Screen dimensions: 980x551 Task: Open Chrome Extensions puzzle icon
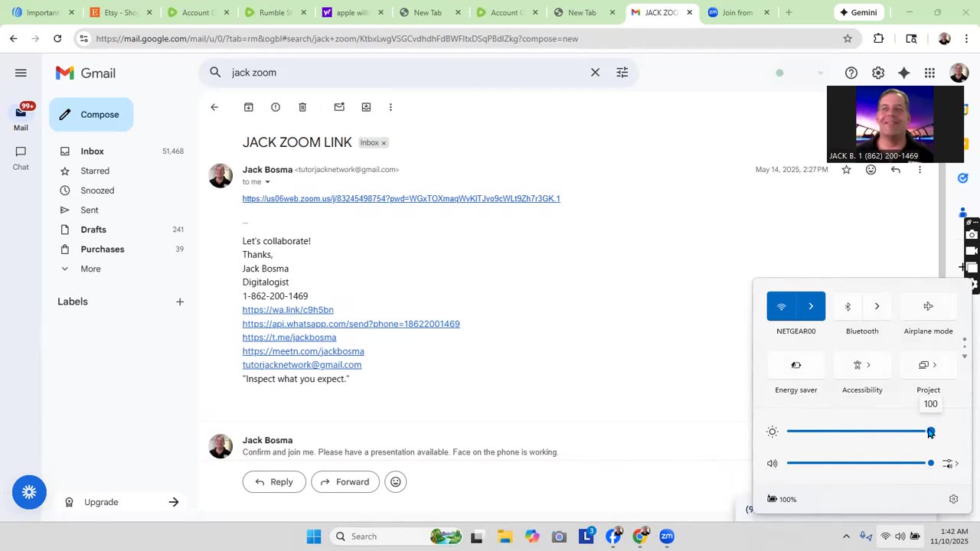878,38
